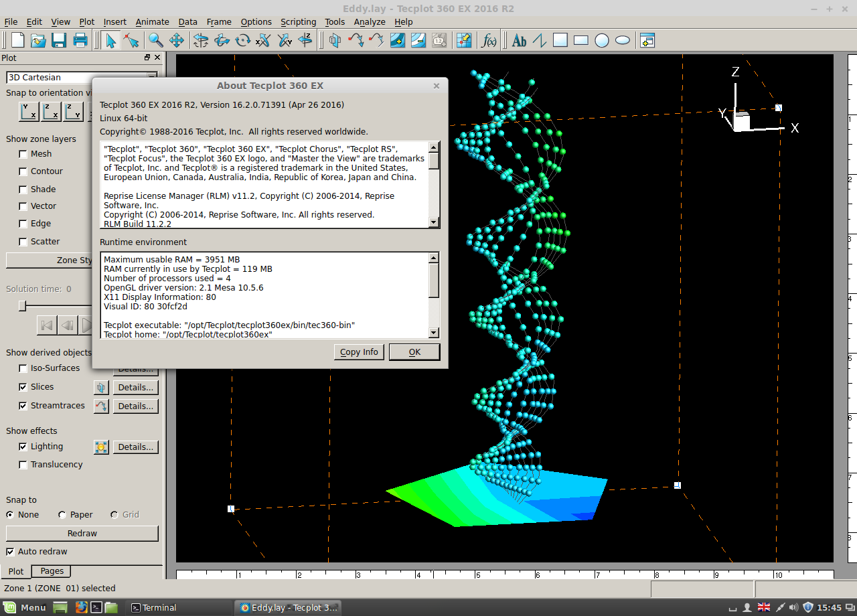The width and height of the screenshot is (857, 616).
Task: Activate the Selector arrow tool
Action: (110, 40)
